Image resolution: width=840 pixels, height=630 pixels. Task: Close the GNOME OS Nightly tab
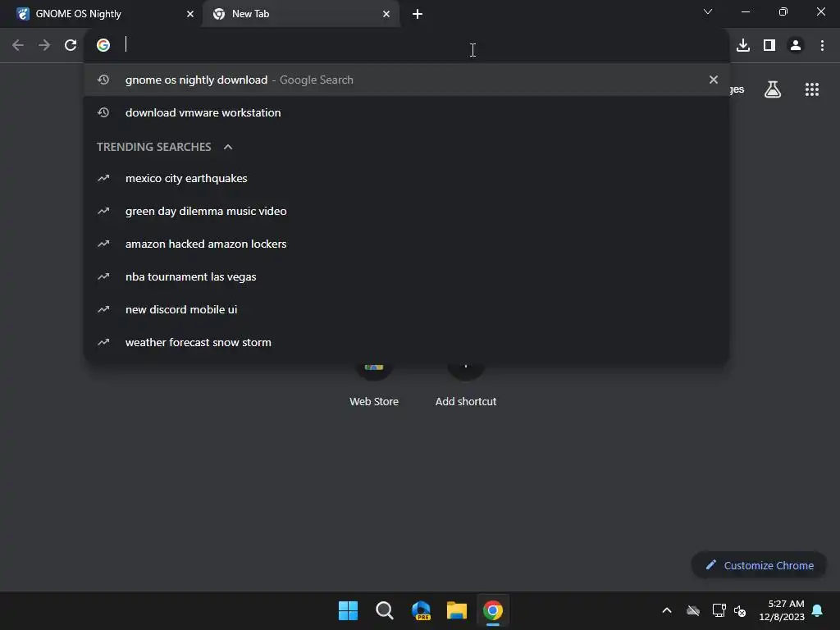pos(190,14)
